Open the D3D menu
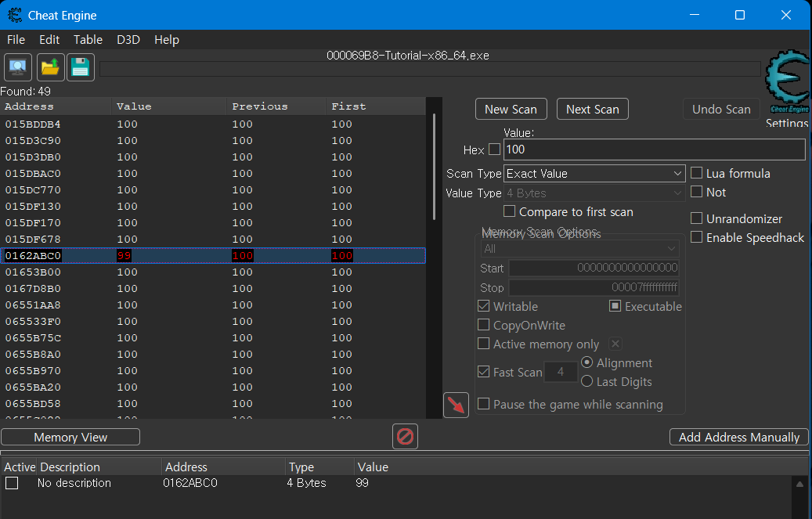Viewport: 812px width, 519px height. pos(128,39)
